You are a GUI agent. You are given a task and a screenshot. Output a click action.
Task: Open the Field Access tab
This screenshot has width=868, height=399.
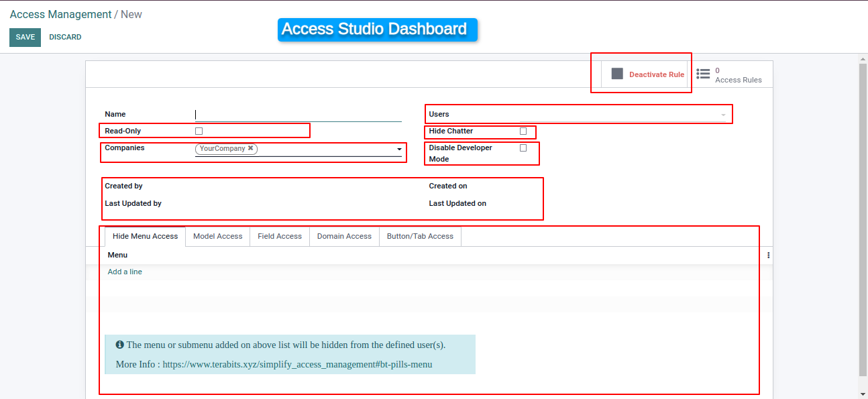point(280,236)
